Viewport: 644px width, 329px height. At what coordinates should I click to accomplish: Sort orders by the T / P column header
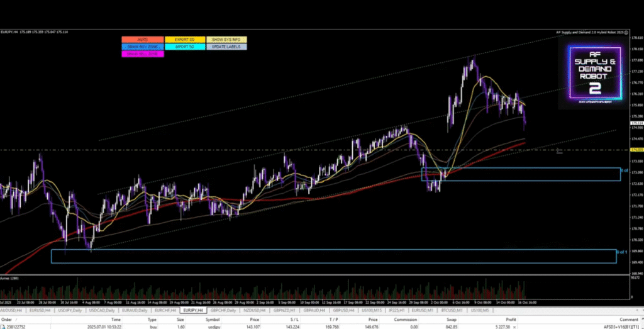click(333, 319)
